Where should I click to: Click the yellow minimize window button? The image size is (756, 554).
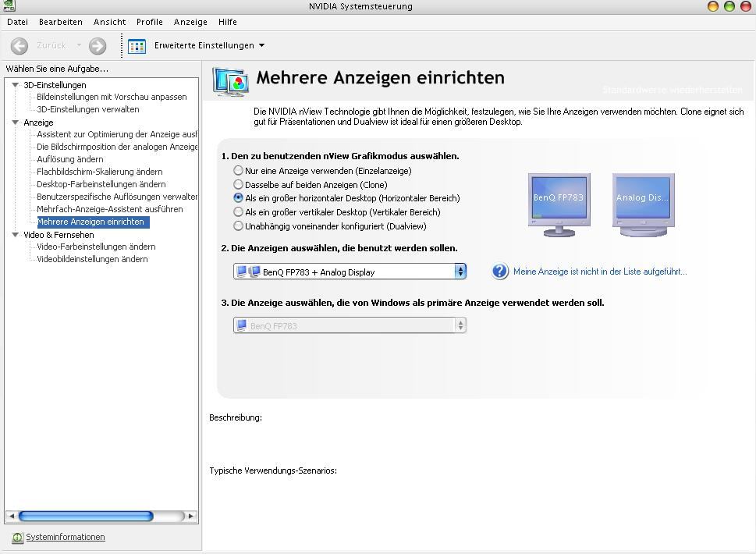pos(712,6)
